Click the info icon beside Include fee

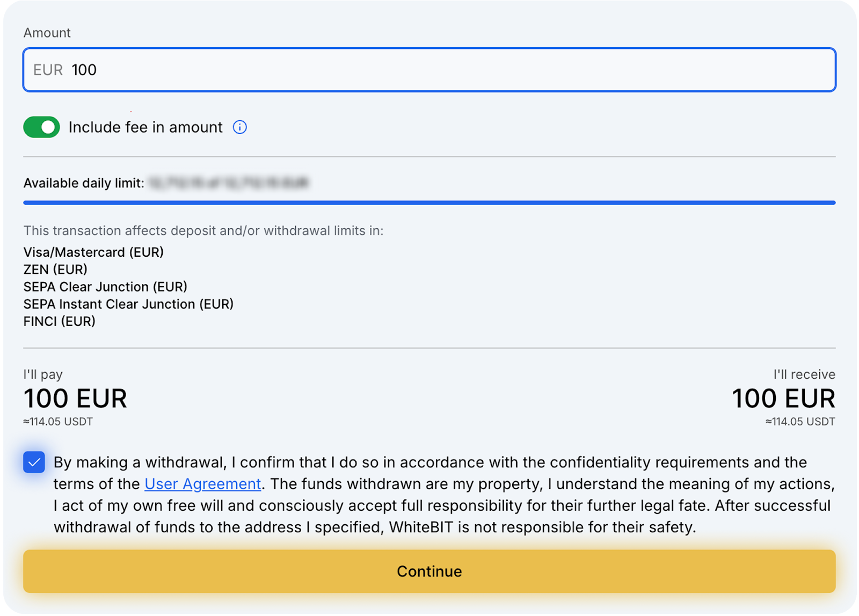[239, 127]
